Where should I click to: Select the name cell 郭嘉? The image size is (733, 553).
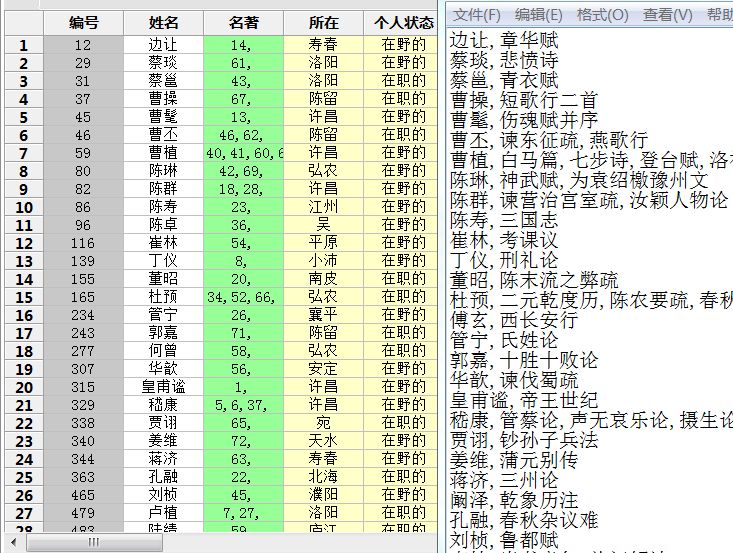coord(164,333)
